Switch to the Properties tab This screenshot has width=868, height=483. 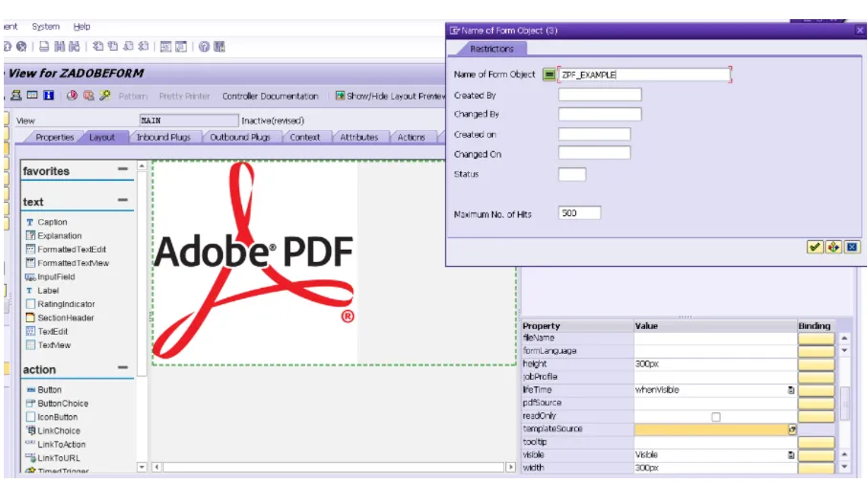(x=55, y=137)
